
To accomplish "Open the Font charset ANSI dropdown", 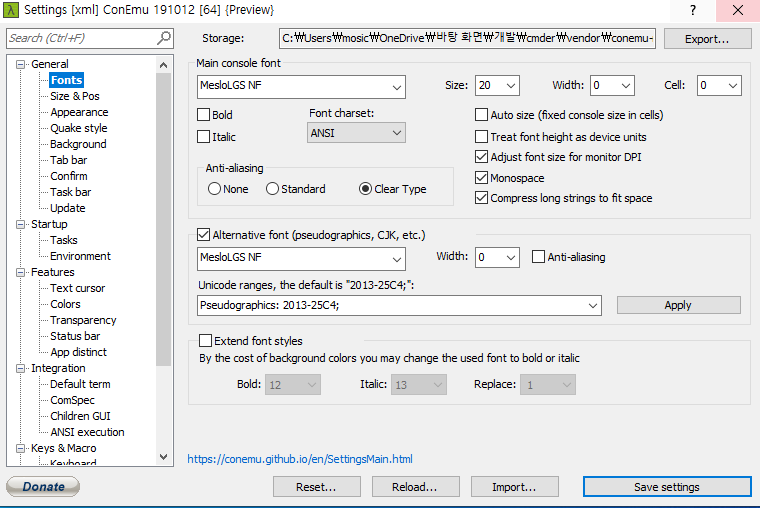I will [x=356, y=133].
